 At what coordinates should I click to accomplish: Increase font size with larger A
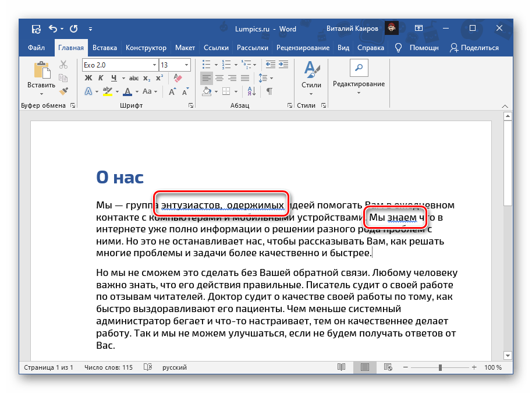[x=172, y=91]
